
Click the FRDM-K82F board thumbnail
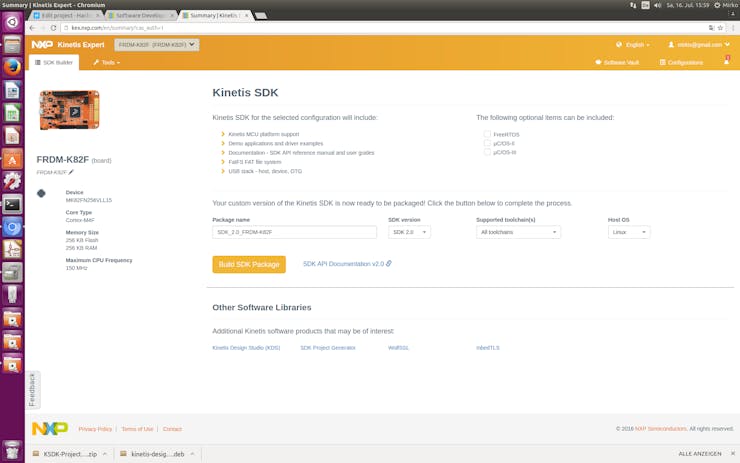click(70, 110)
